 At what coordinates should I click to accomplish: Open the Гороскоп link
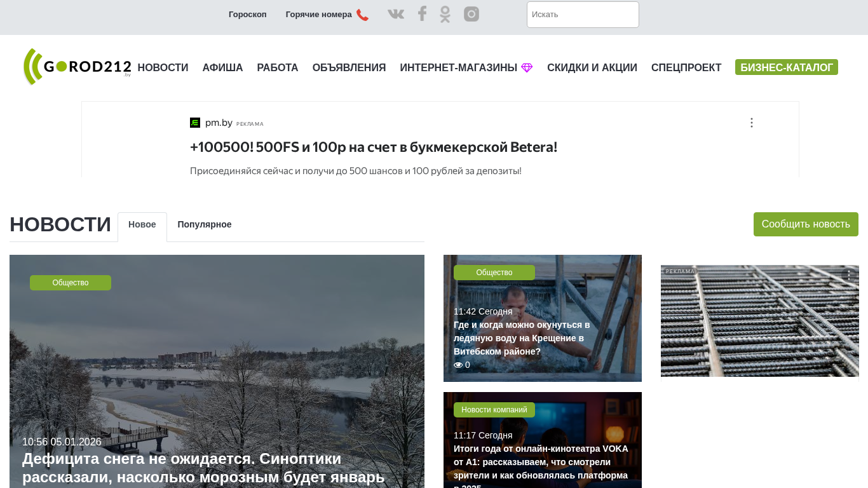pos(248,15)
